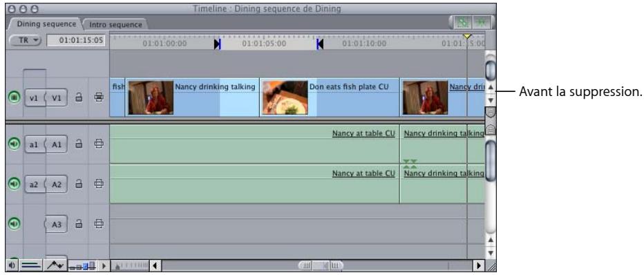The image size is (644, 275).
Task: Select Don eats fish plate CU clip thumbnail
Action: [x=285, y=97]
